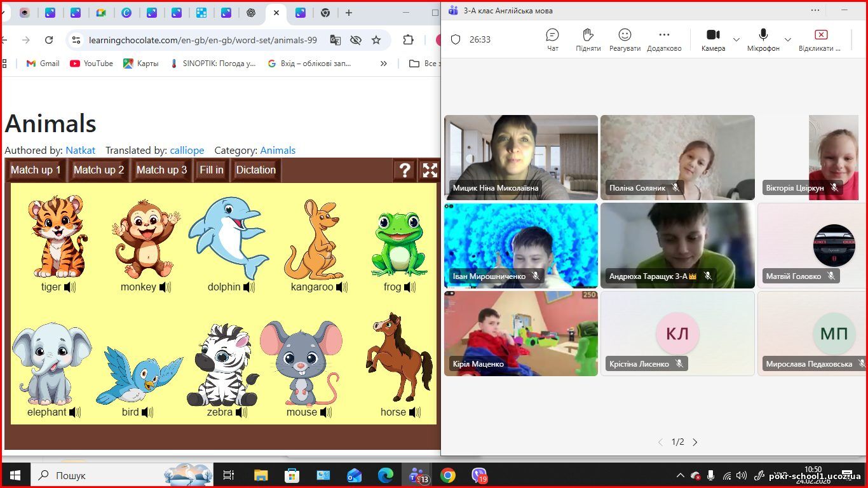Toggle the microphone on or off
The width and height of the screenshot is (868, 488).
[763, 39]
